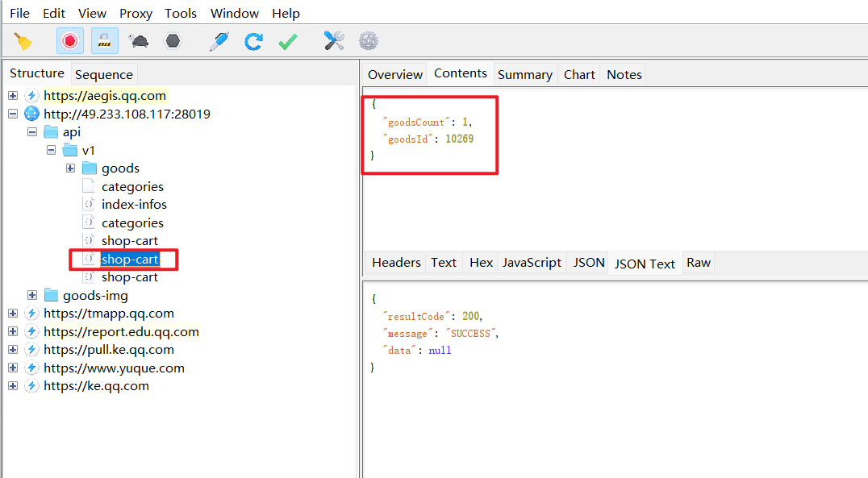Select the http://49.233.108.117:28019 host

point(127,114)
